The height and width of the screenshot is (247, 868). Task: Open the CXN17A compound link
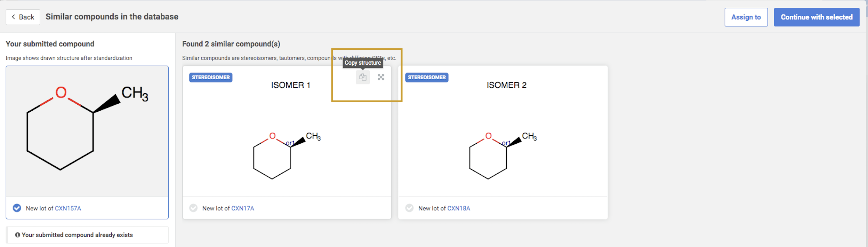(242, 208)
